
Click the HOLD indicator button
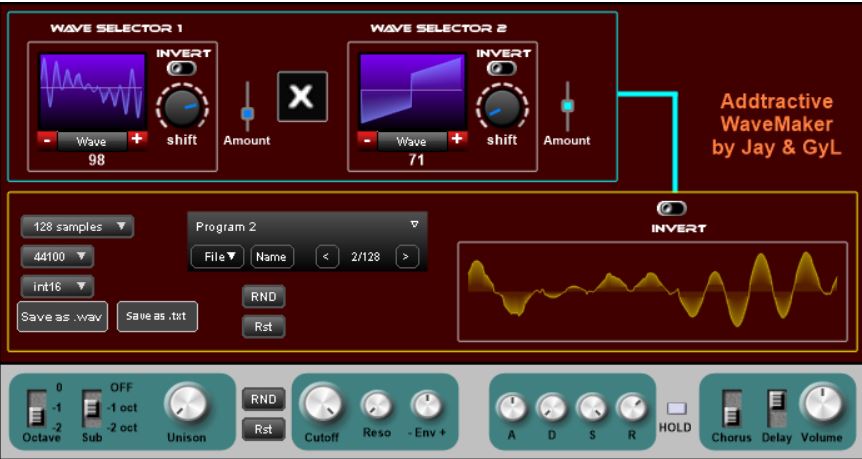click(675, 408)
